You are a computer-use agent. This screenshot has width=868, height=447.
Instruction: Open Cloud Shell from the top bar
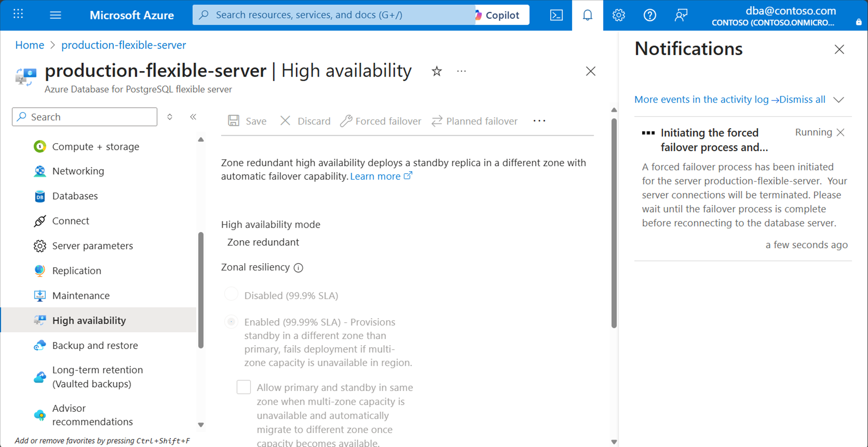tap(556, 15)
